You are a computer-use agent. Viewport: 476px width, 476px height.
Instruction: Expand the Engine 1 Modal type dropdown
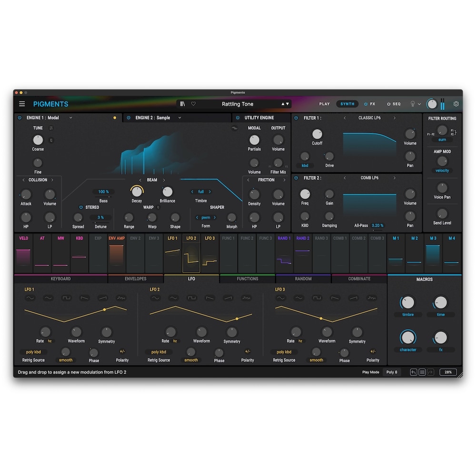(71, 118)
